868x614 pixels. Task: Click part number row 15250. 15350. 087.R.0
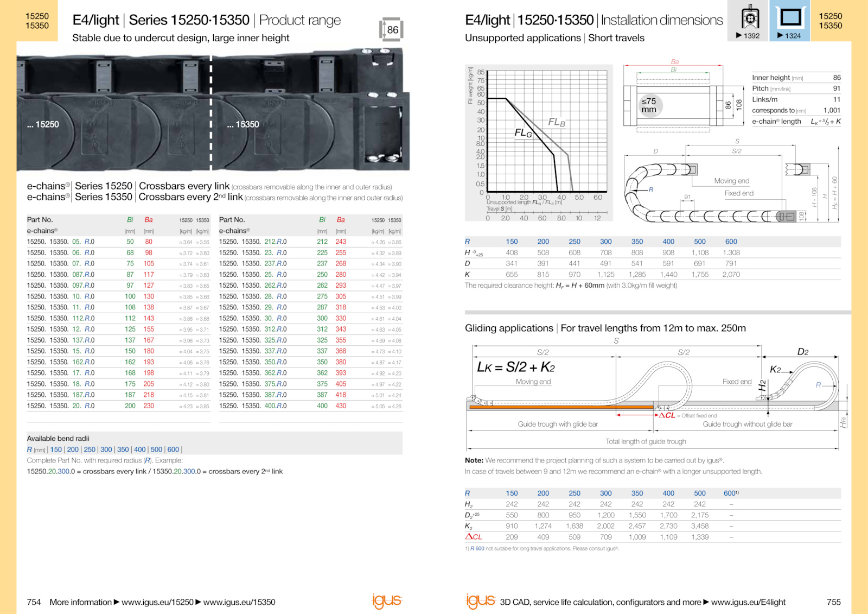click(x=118, y=275)
